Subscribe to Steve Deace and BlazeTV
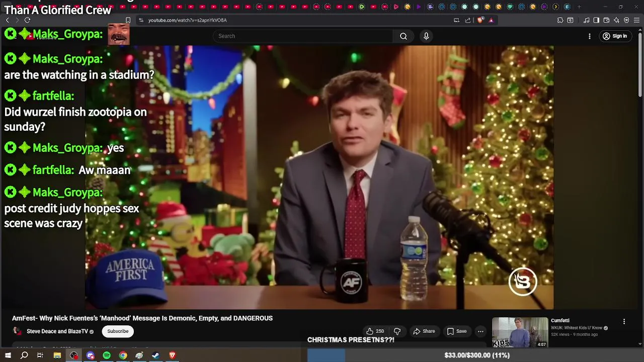Image resolution: width=644 pixels, height=362 pixels. click(118, 331)
